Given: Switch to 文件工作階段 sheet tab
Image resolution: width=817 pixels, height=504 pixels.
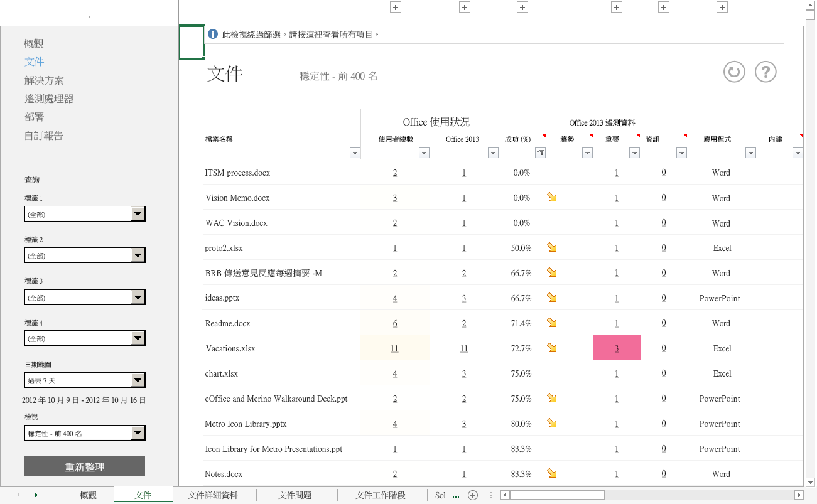Looking at the screenshot, I should coord(381,495).
